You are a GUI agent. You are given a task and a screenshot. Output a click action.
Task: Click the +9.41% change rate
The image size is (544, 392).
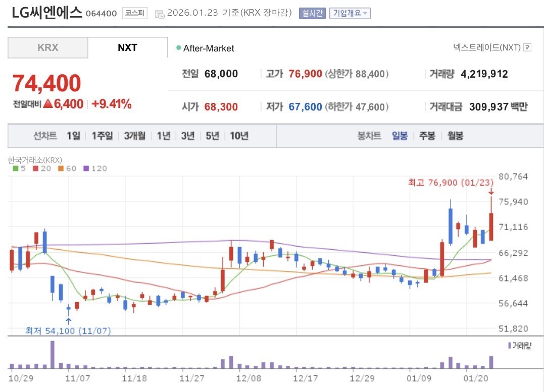click(x=111, y=103)
